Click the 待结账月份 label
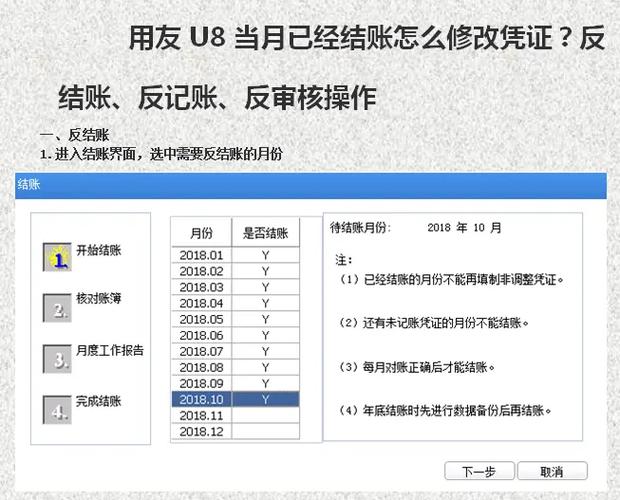 coord(361,228)
